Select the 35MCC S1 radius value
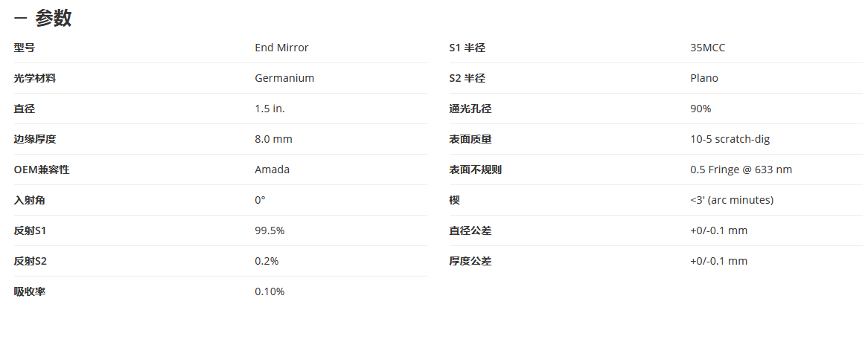The image size is (868, 342). 707,48
